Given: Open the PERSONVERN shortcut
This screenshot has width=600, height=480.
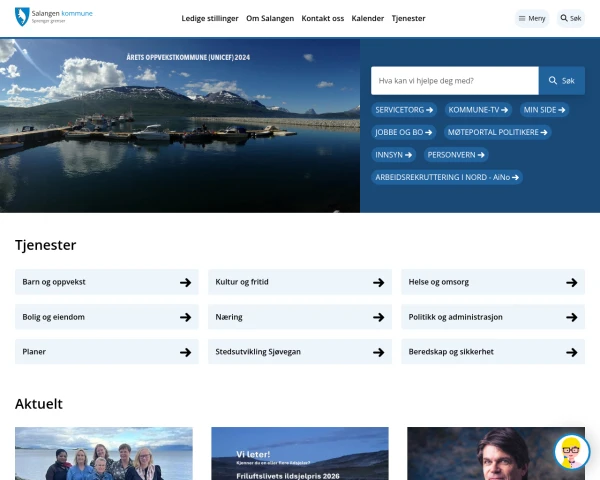Looking at the screenshot, I should click(456, 155).
